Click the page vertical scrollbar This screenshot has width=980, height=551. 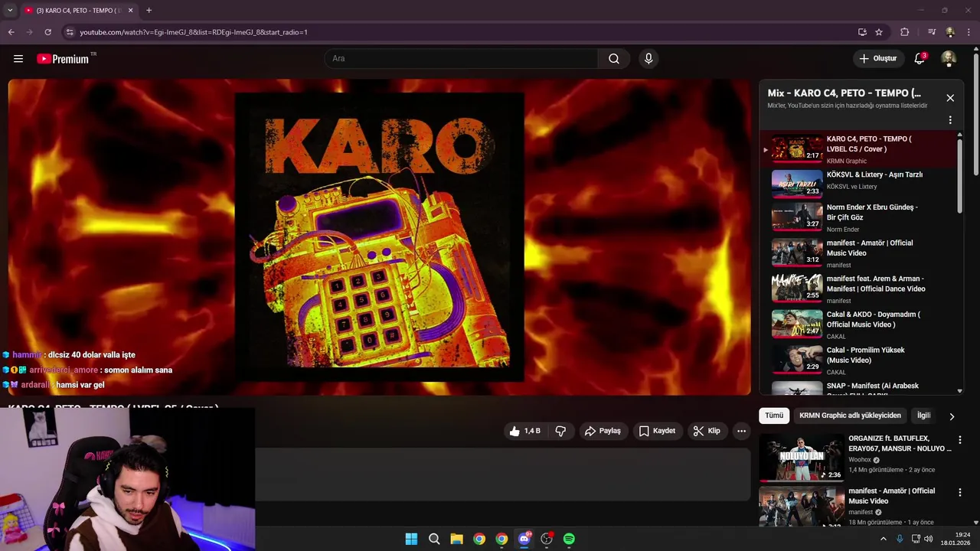coord(975,115)
